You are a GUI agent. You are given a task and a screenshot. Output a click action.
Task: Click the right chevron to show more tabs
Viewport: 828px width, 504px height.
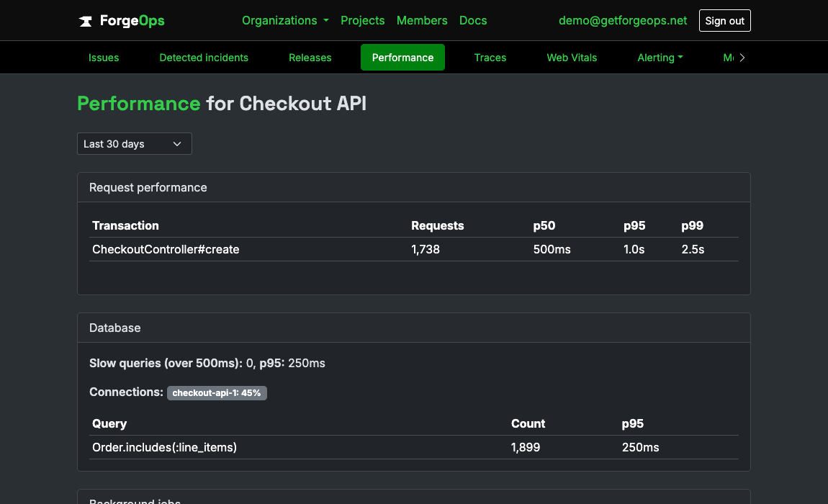pos(742,58)
